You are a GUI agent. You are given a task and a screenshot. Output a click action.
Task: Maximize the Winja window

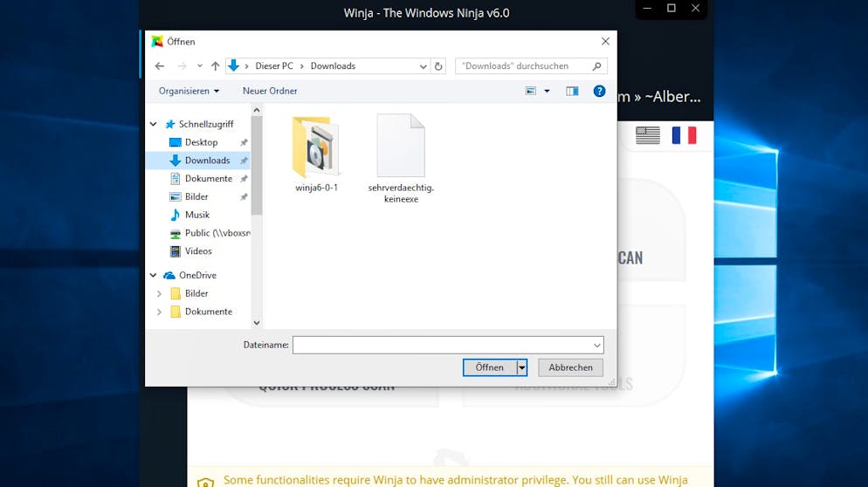(671, 9)
